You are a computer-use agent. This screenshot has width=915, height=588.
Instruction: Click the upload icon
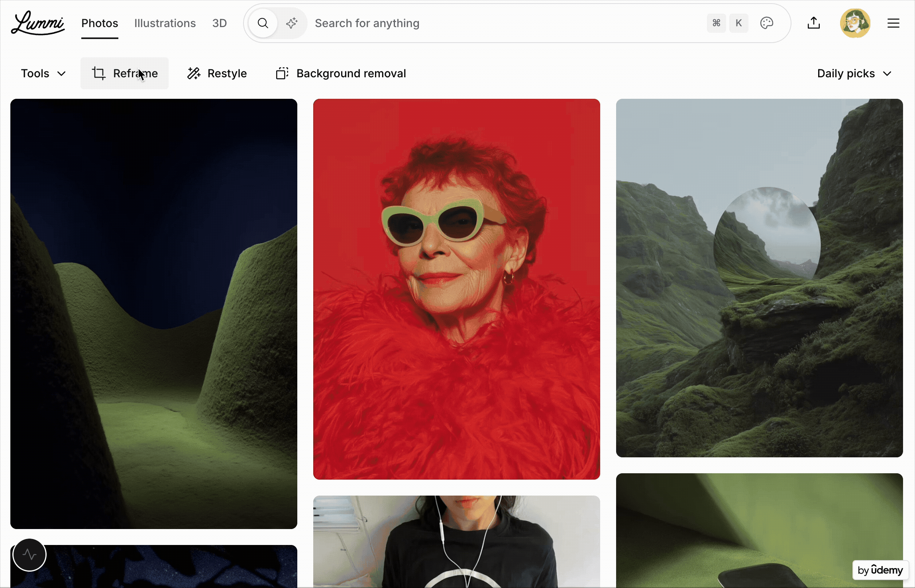[x=813, y=23]
